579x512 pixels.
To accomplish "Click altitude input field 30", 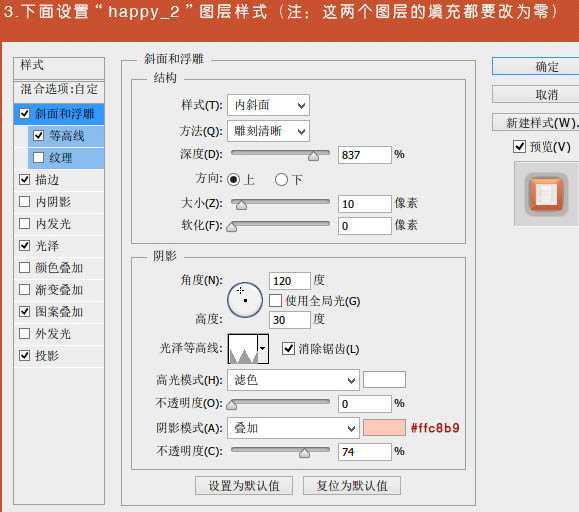I will [290, 320].
